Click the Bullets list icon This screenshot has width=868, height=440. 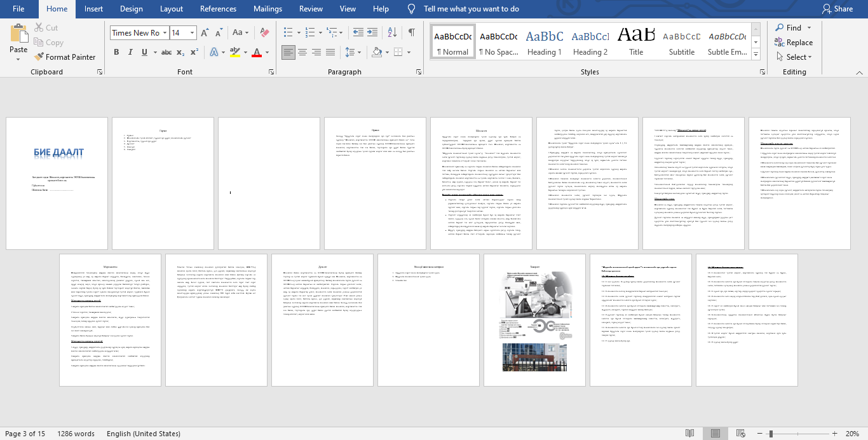pos(288,32)
